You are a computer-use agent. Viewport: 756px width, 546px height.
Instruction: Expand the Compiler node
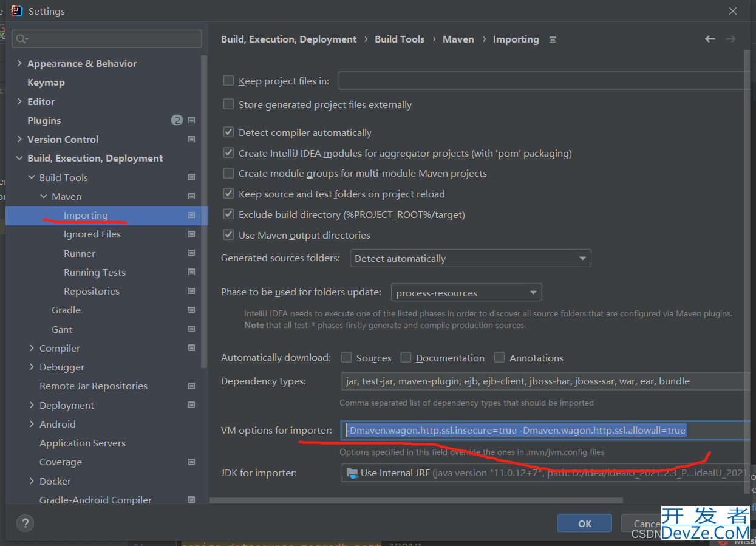click(x=32, y=348)
